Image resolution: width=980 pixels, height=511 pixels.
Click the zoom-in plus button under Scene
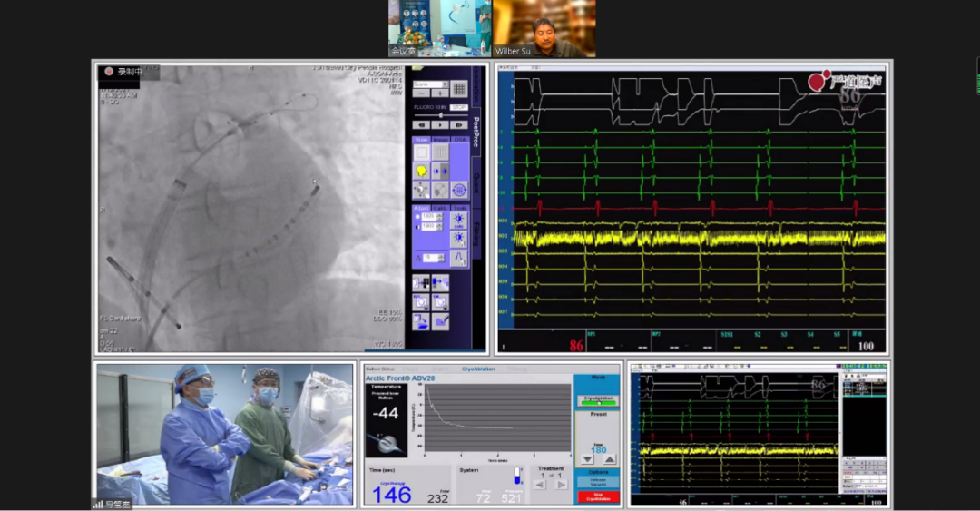pos(439,93)
